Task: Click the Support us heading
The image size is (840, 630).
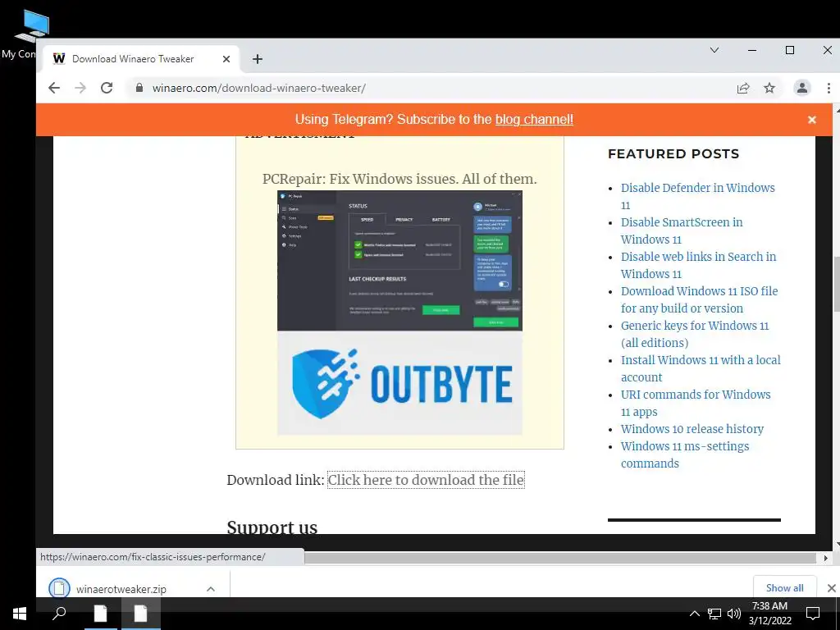Action: coord(272,527)
